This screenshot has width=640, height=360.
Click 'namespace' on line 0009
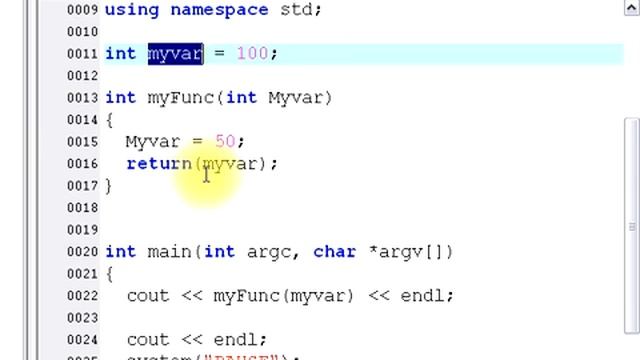[x=220, y=9]
